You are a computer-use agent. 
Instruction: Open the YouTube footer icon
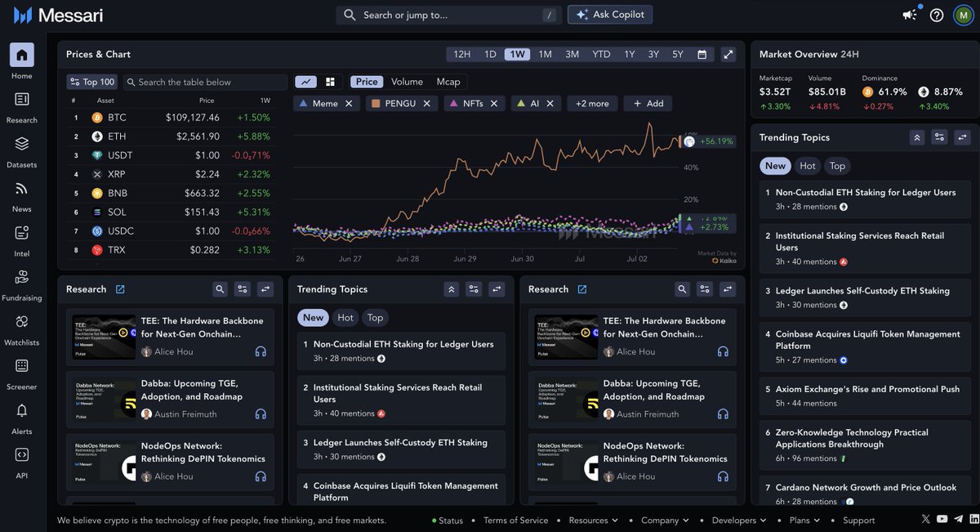click(942, 519)
